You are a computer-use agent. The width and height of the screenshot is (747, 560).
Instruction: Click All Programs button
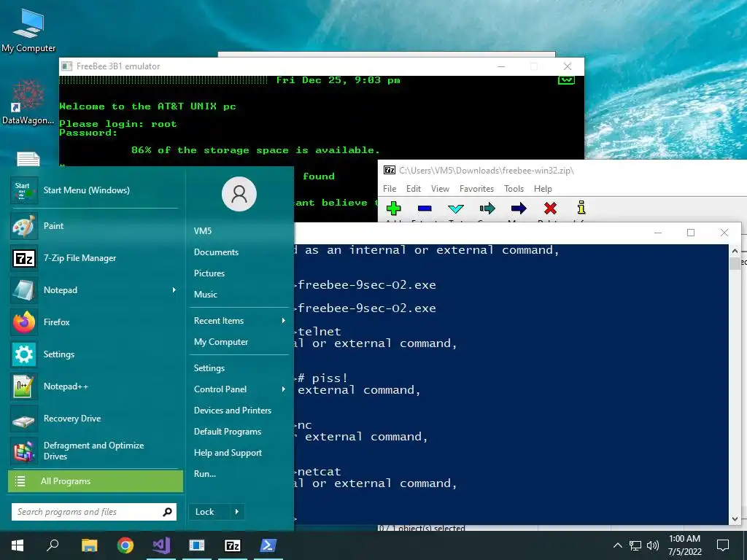point(96,481)
